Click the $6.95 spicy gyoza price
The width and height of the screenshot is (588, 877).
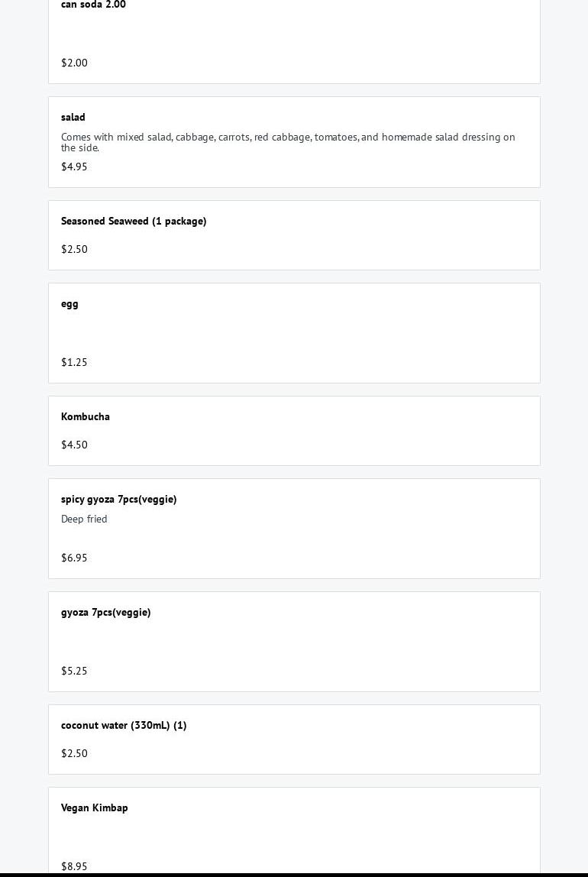tap(74, 558)
